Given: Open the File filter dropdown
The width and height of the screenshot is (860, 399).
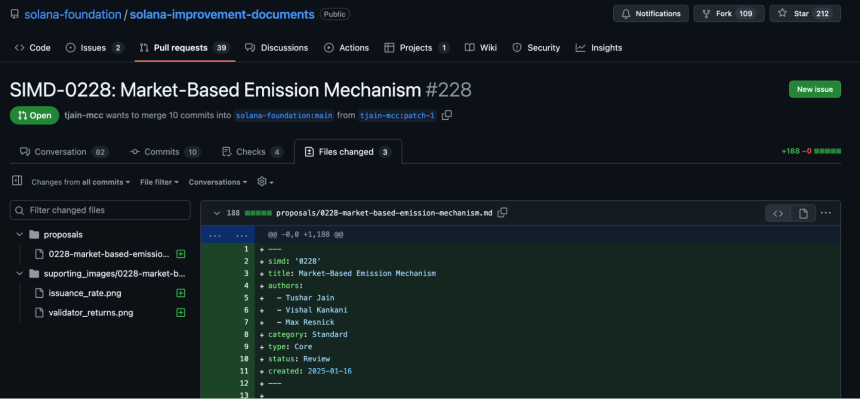Looking at the screenshot, I should (160, 182).
